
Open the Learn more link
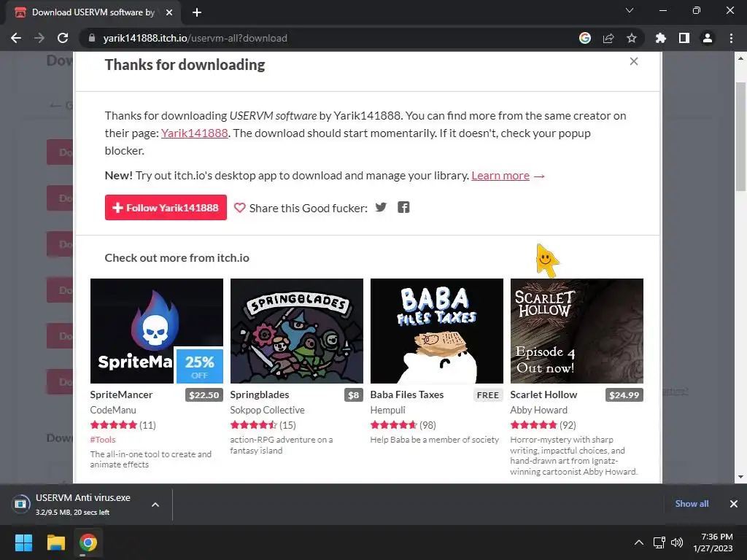click(x=500, y=176)
